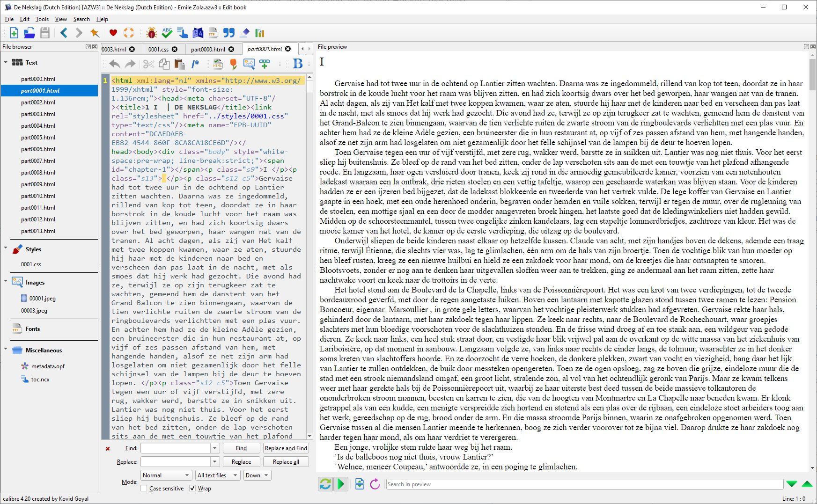
Task: Uncheck the Wrap checkbox
Action: 192,489
